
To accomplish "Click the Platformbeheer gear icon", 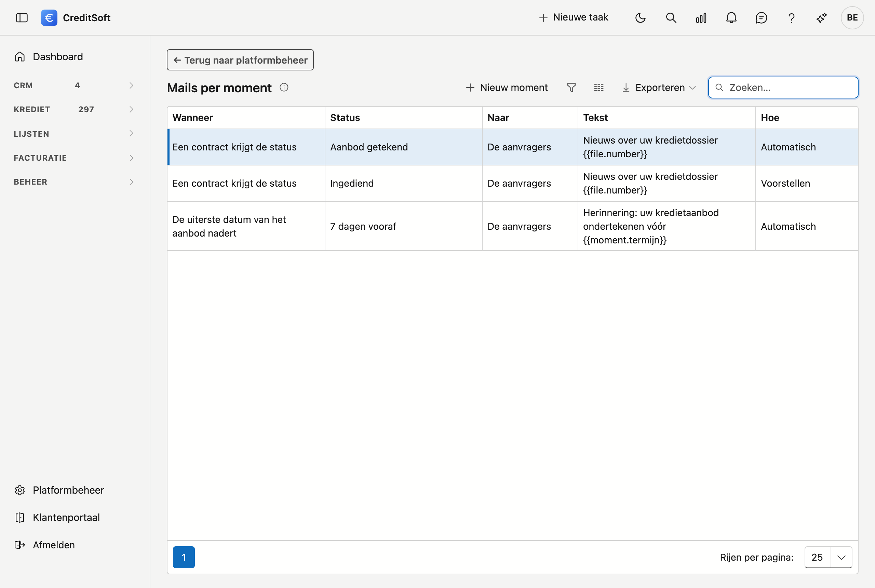I will pos(20,490).
